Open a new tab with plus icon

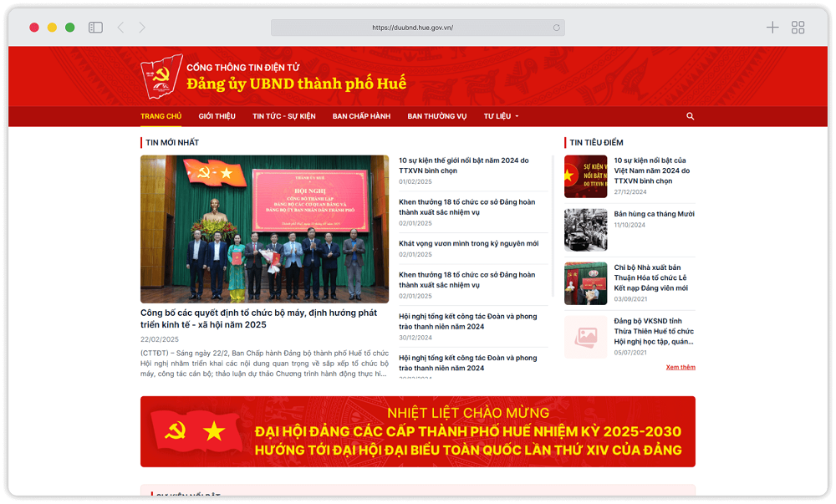(772, 28)
